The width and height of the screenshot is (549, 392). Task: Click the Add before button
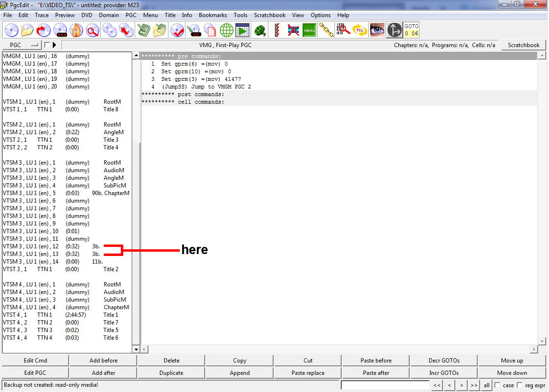(103, 361)
